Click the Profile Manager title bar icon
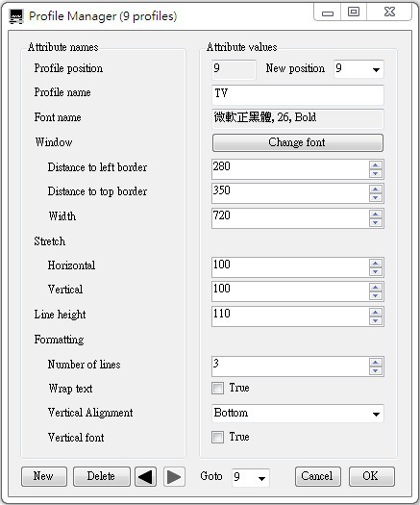Viewport: 420px width, 505px height. click(16, 16)
